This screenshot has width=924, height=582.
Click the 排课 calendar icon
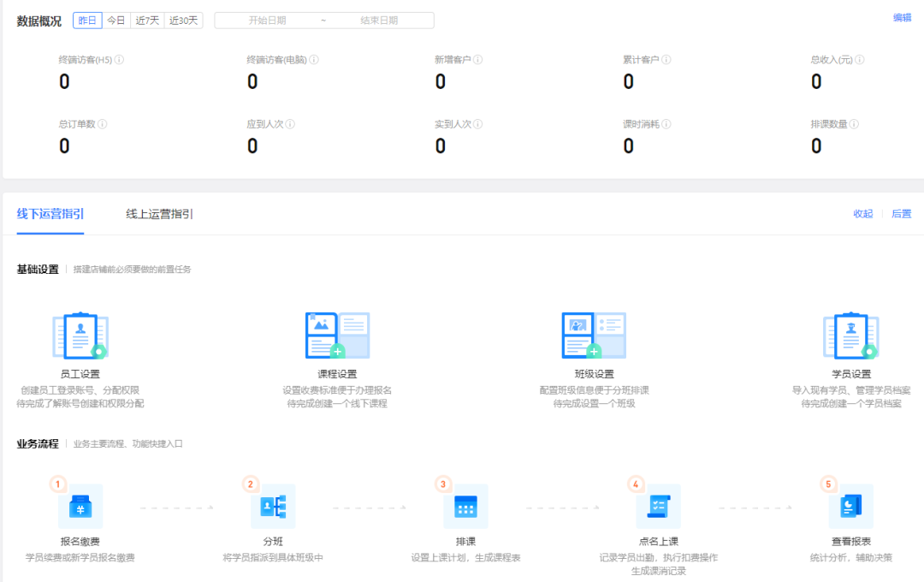click(x=465, y=507)
